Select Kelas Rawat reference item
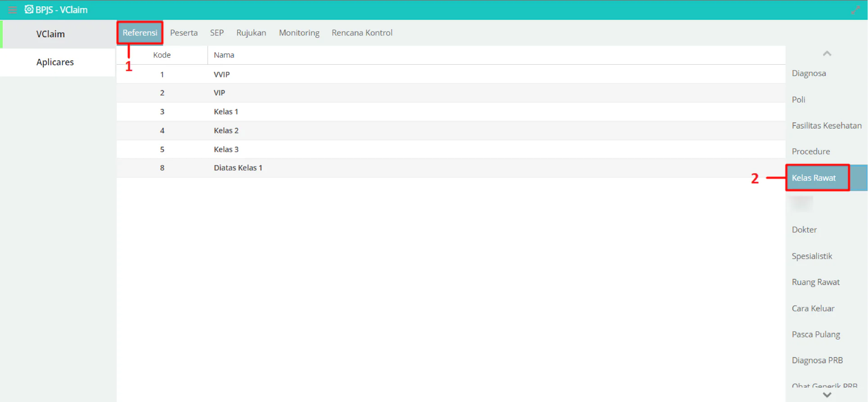This screenshot has height=402, width=868. [814, 178]
